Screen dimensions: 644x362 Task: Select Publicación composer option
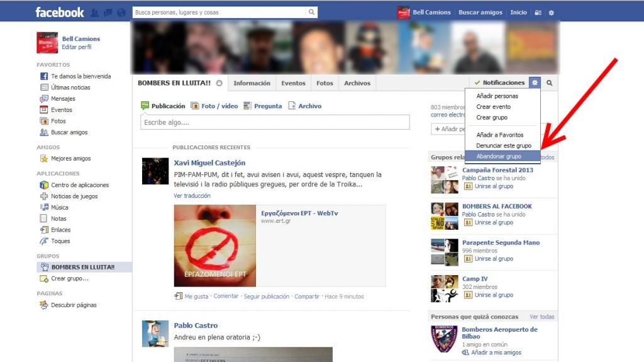(x=163, y=106)
